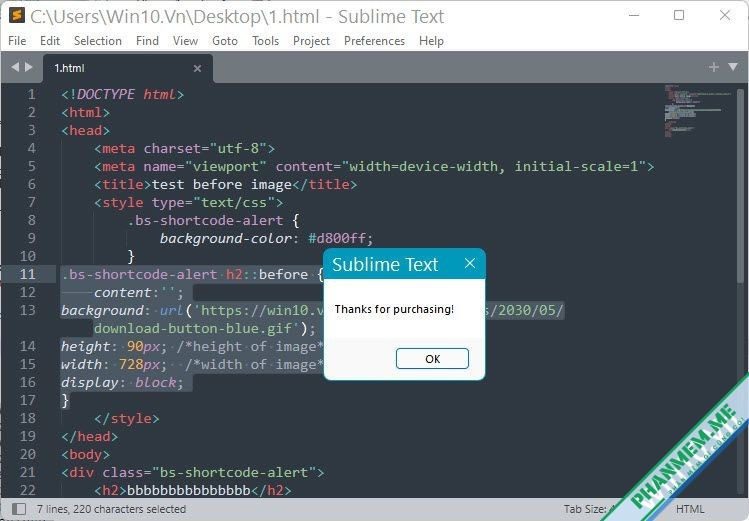Click the minimap code preview

tap(697, 111)
